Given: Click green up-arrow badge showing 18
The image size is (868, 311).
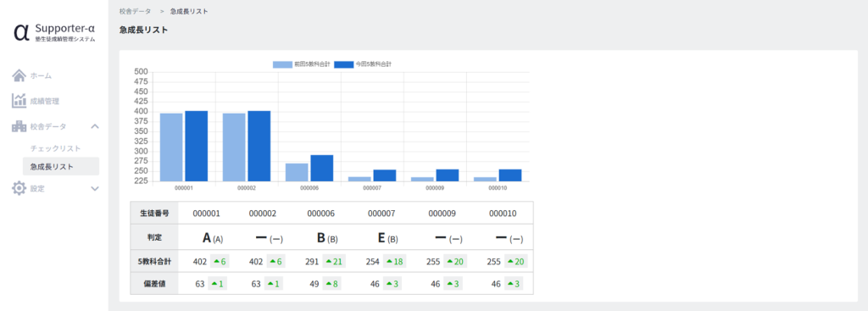Looking at the screenshot, I should point(395,262).
